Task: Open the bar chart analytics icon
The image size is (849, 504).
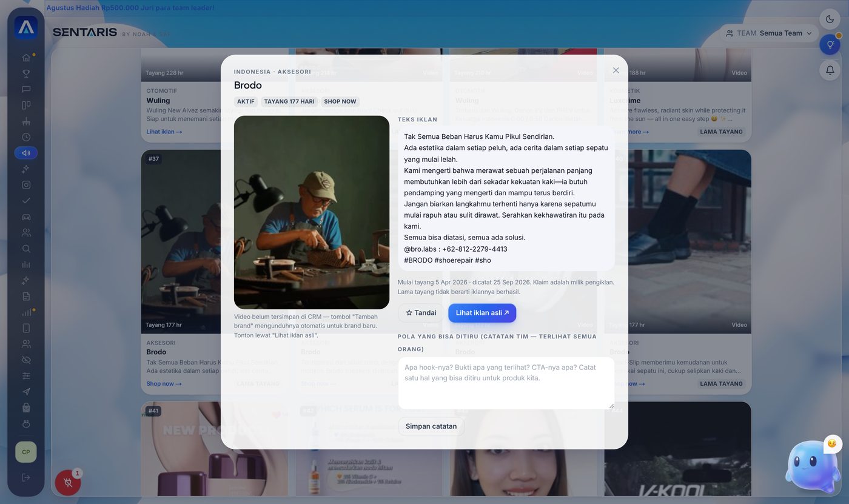Action: click(x=26, y=264)
